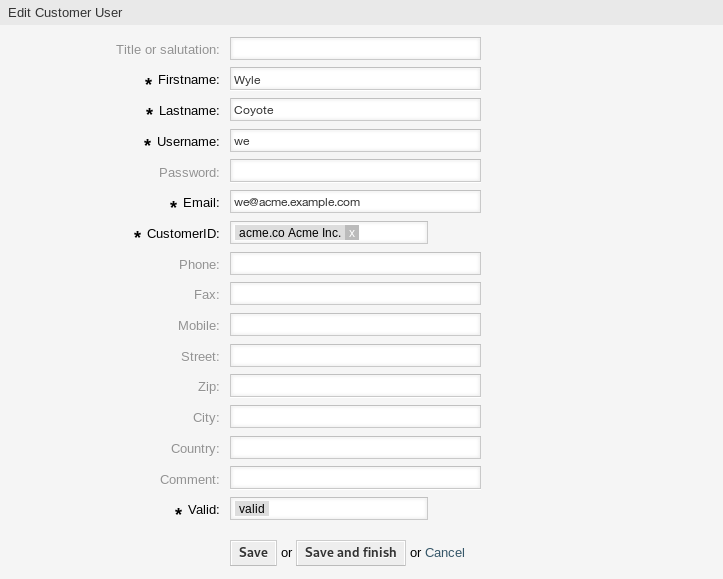Click the Username label
Viewport: 723px width, 579px height.
[x=188, y=142]
